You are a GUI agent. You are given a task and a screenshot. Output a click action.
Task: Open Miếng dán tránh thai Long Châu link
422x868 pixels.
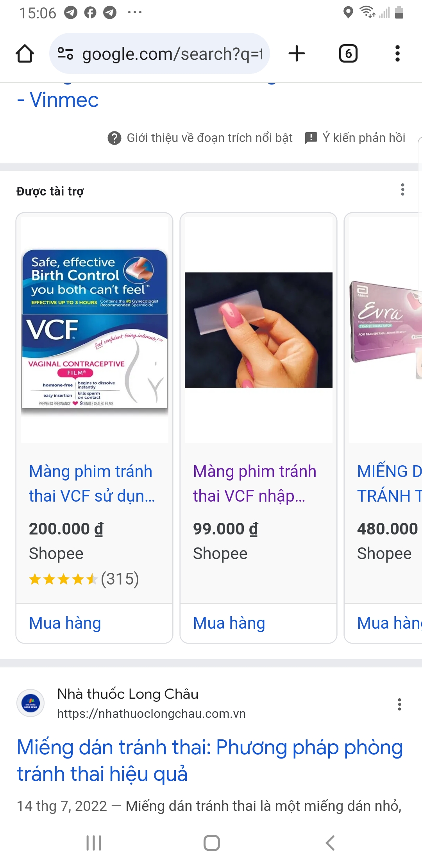click(x=209, y=760)
